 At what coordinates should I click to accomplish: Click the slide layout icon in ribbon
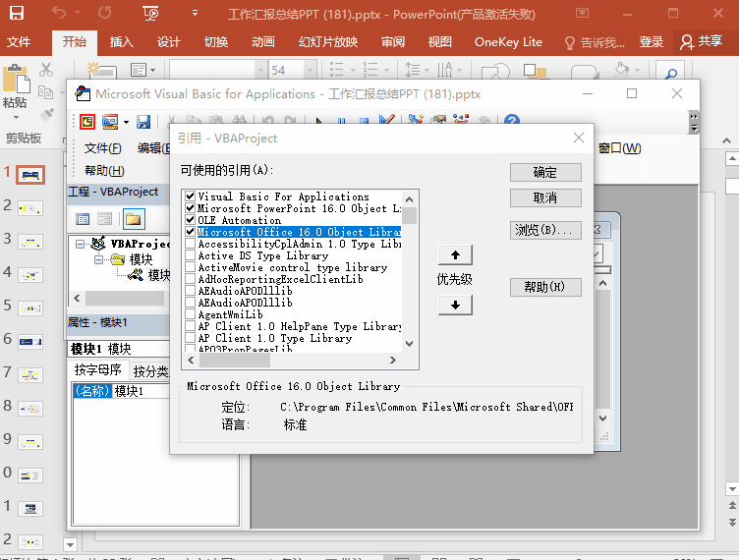(x=139, y=70)
